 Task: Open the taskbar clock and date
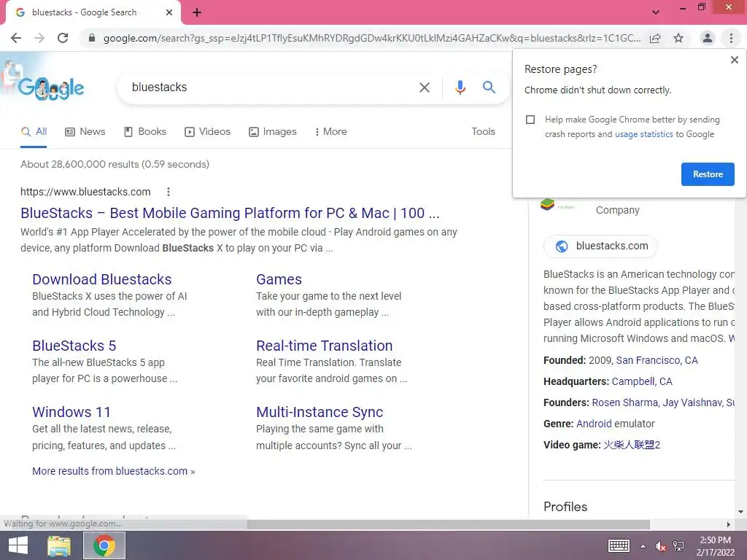point(715,546)
